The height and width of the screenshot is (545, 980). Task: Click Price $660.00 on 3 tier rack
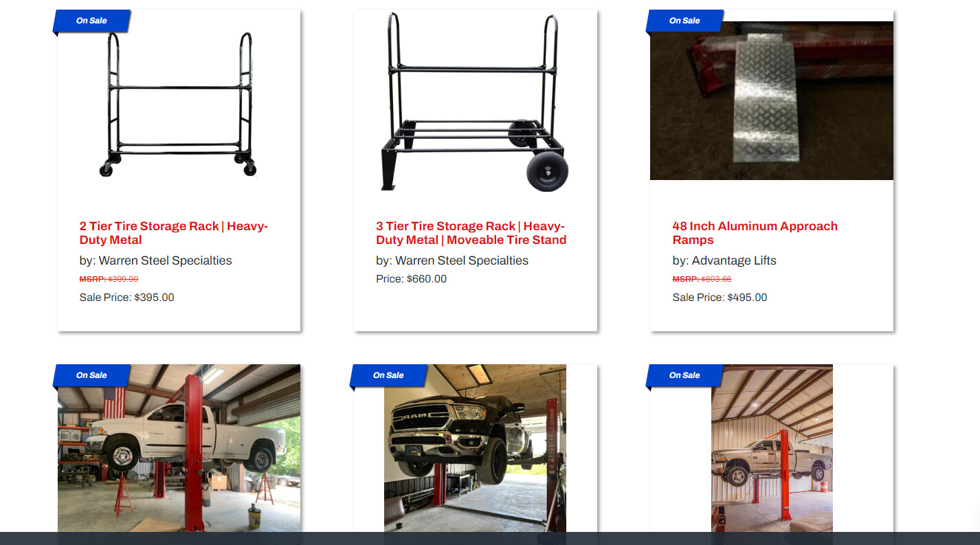[411, 279]
